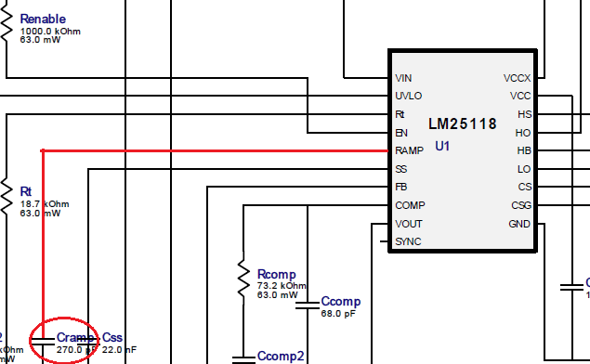The width and height of the screenshot is (590, 364).
Task: Click the Ccomp2 component label
Action: [x=281, y=356]
